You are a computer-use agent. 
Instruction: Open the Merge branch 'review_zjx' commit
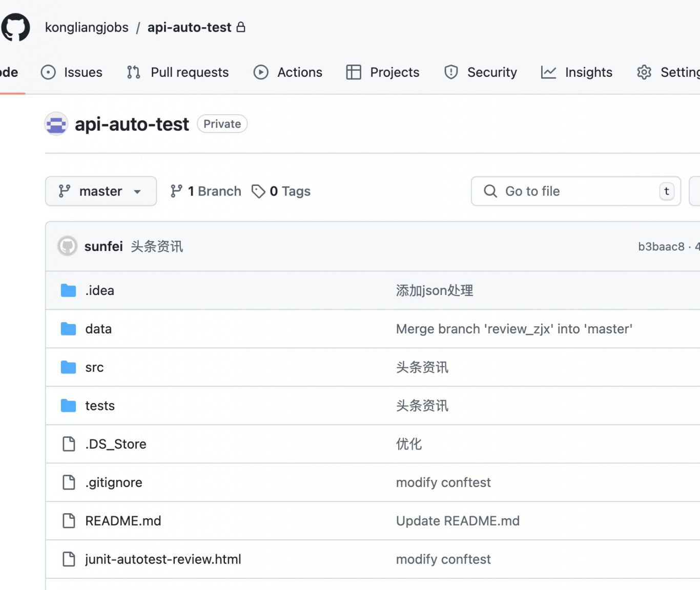(x=514, y=329)
